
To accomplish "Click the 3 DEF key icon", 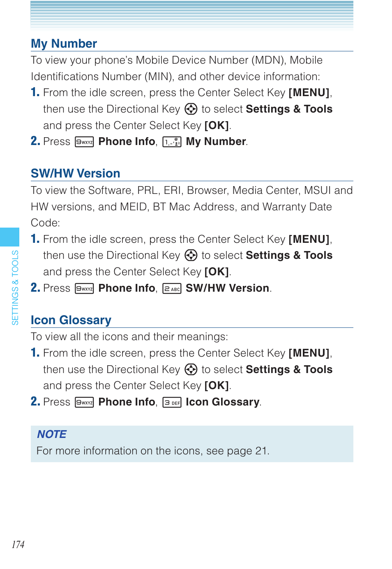I will coord(172,402).
